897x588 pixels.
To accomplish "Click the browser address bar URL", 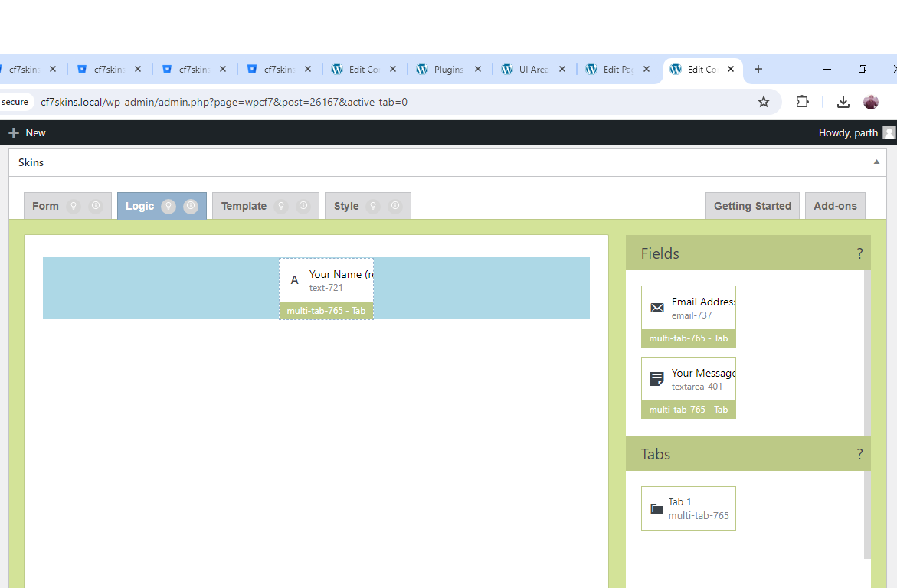I will pyautogui.click(x=224, y=102).
